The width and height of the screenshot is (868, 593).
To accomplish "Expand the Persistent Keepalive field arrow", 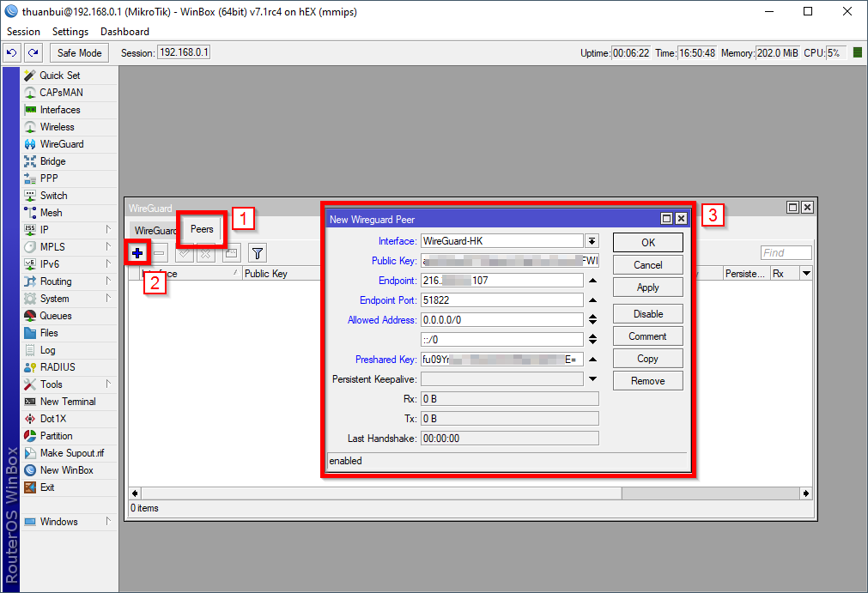I will 592,378.
